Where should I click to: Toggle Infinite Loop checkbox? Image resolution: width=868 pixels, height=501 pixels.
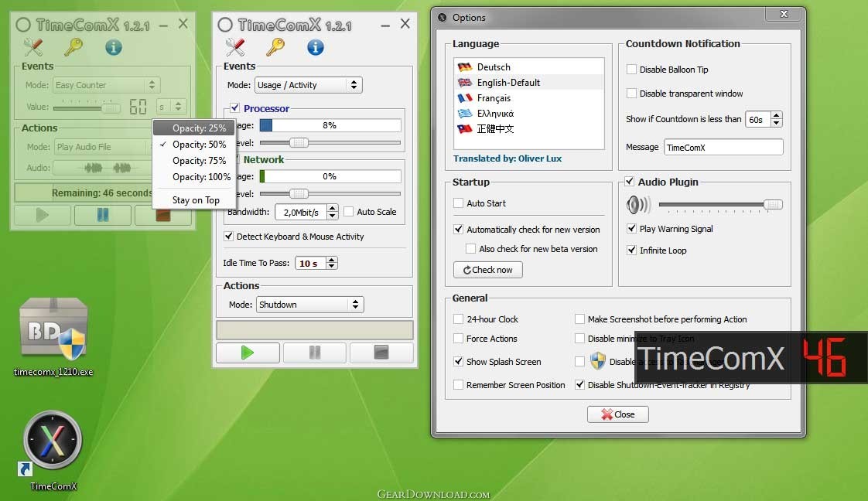(x=631, y=250)
